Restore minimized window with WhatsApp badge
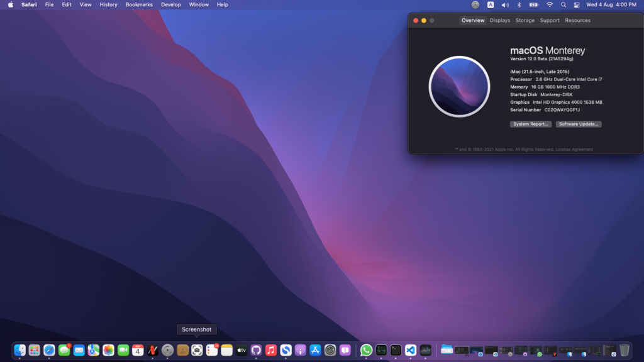 click(x=536, y=351)
